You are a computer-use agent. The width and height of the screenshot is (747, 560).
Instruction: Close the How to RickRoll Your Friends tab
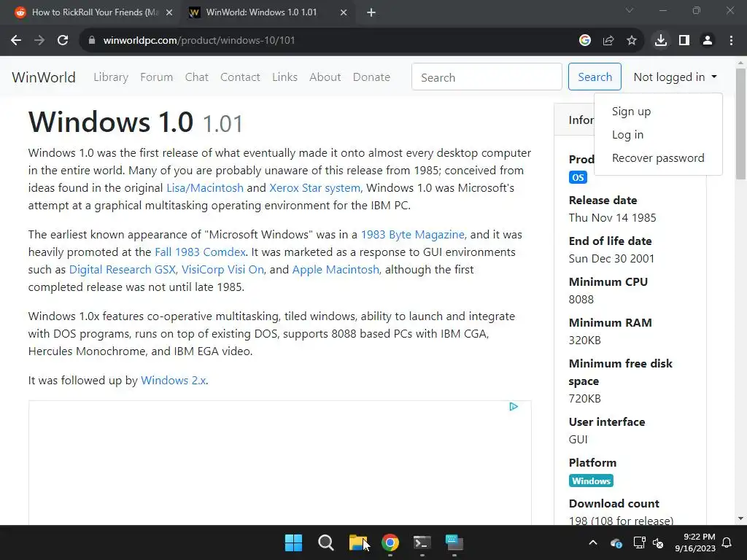(169, 12)
